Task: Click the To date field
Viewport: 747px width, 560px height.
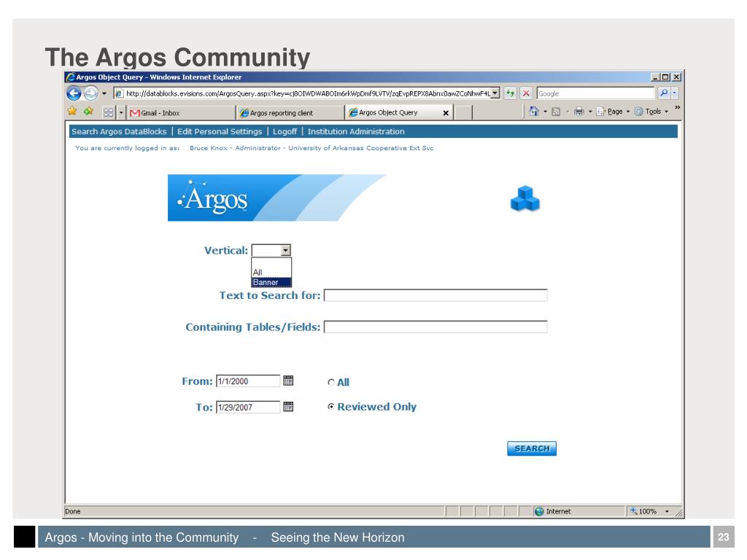Action: point(248,407)
